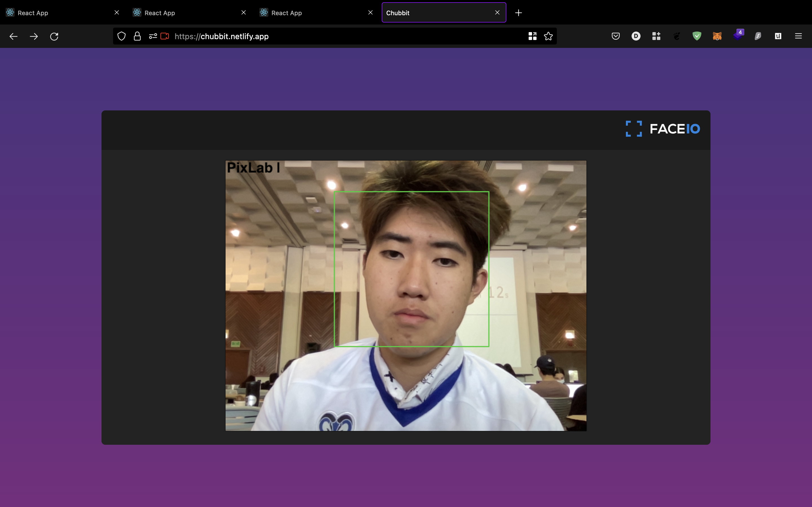Open the Surfshark extension icon
The width and height of the screenshot is (812, 507).
coord(758,36)
